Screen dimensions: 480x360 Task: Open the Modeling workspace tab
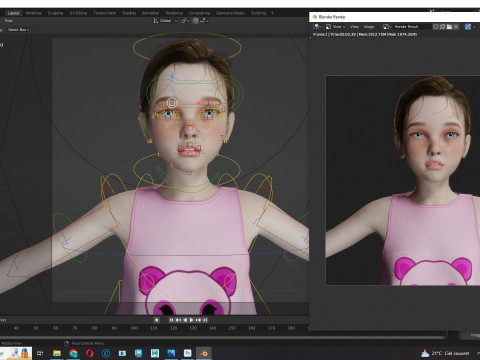click(x=33, y=13)
